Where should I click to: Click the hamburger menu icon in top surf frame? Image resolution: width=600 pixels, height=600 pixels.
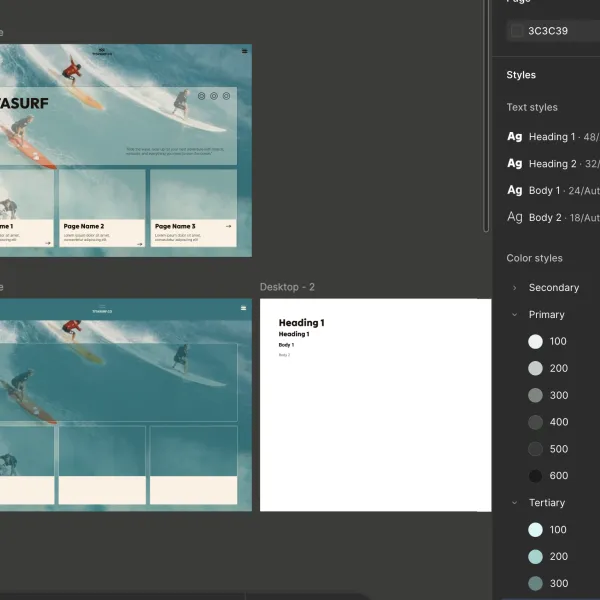point(245,51)
